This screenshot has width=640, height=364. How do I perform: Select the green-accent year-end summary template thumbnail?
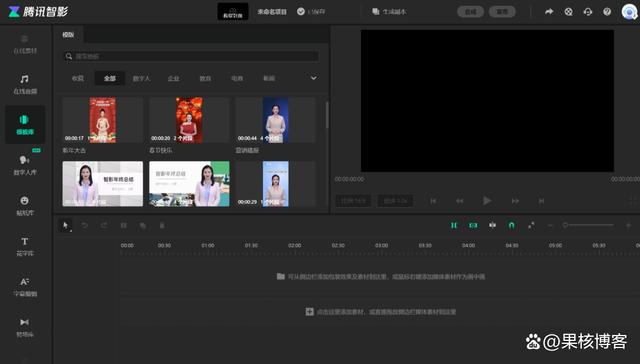189,184
